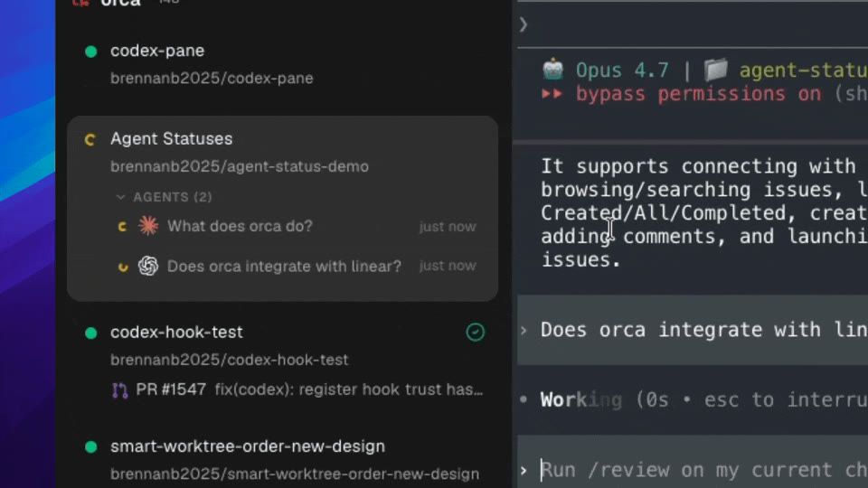This screenshot has height=488, width=868.
Task: Click the Claude starburst icon on What does orca do?
Action: pos(148,226)
